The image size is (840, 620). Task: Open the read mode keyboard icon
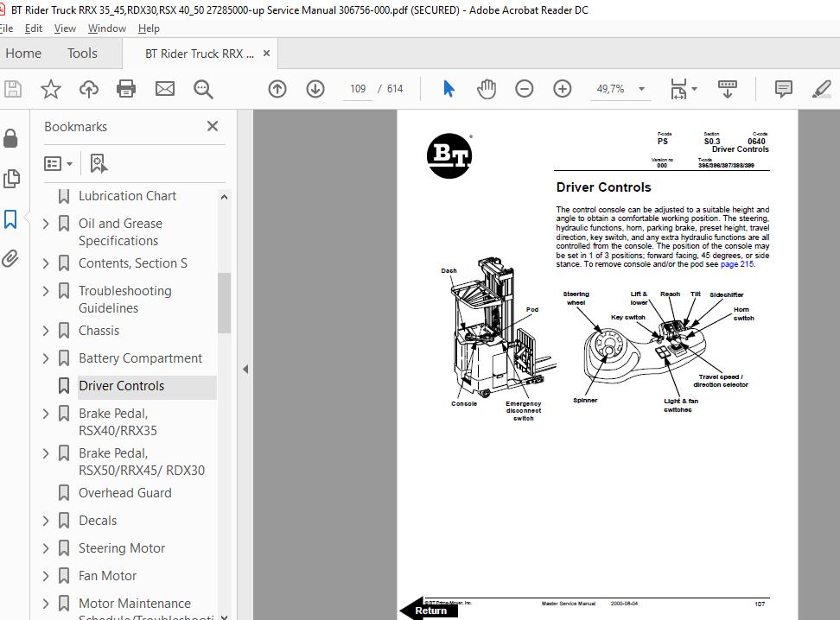(x=728, y=89)
